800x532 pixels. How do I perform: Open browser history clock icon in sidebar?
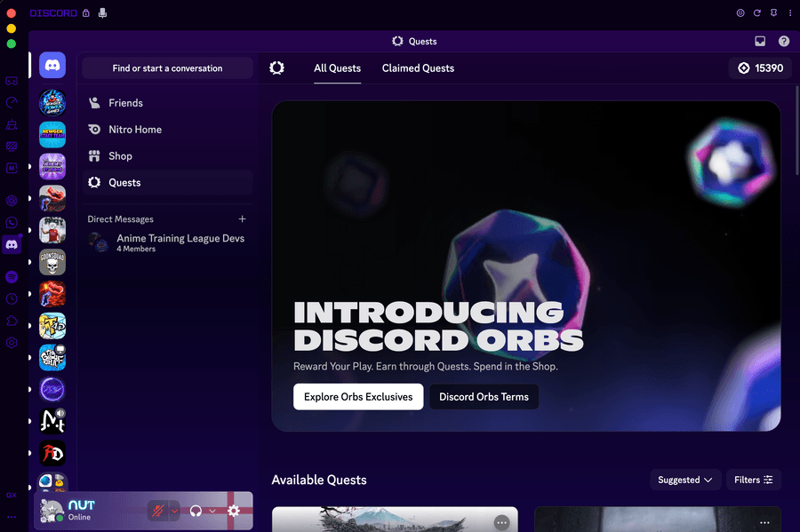click(x=12, y=298)
